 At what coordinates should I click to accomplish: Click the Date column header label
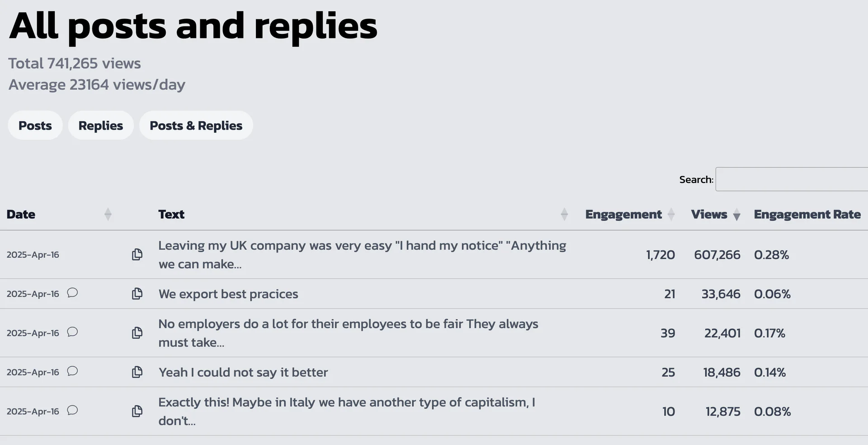click(21, 214)
